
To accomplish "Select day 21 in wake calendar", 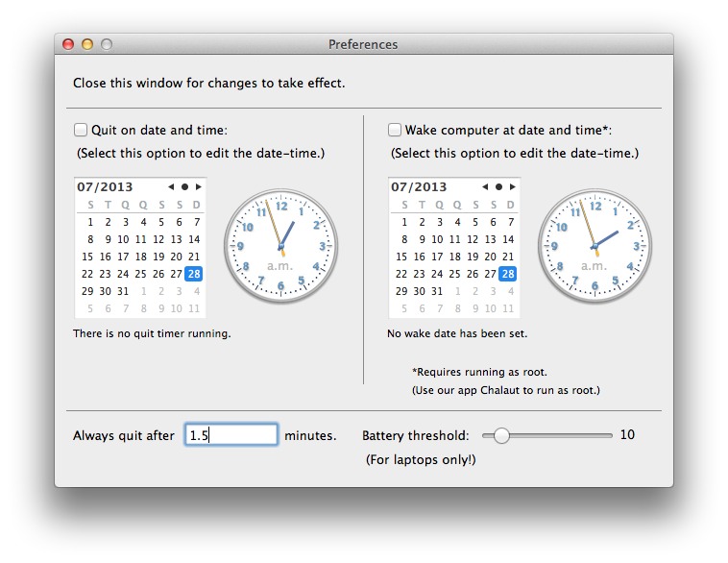I will pyautogui.click(x=508, y=257).
